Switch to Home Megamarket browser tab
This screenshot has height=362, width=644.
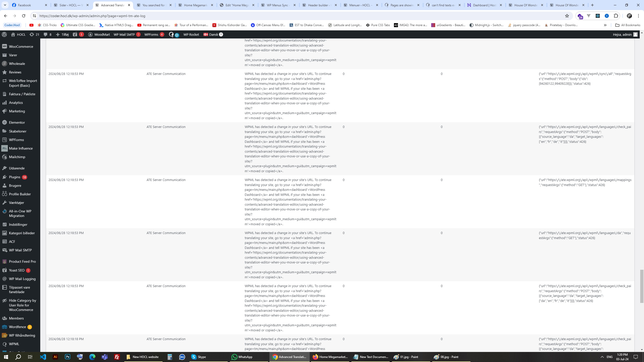pos(196,5)
